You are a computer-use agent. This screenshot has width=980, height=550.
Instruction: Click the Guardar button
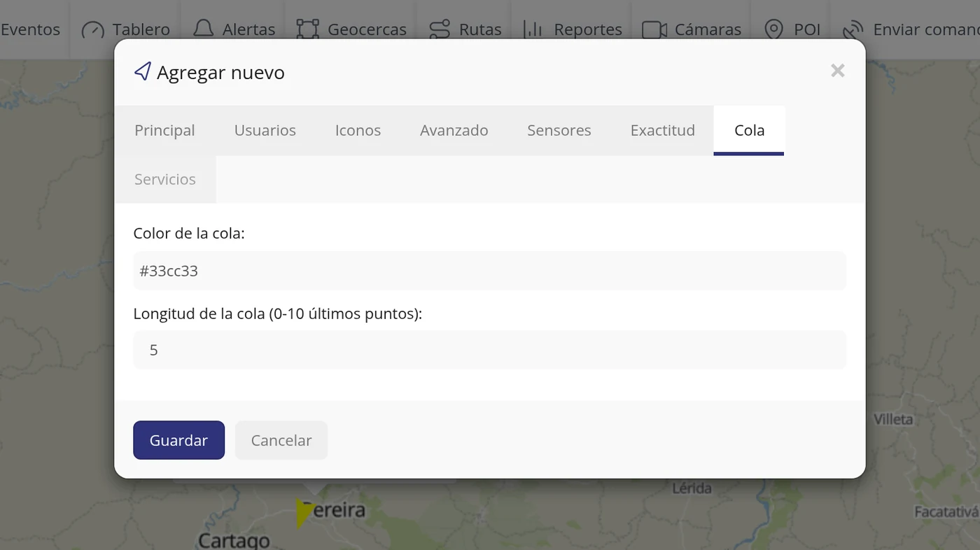point(178,440)
